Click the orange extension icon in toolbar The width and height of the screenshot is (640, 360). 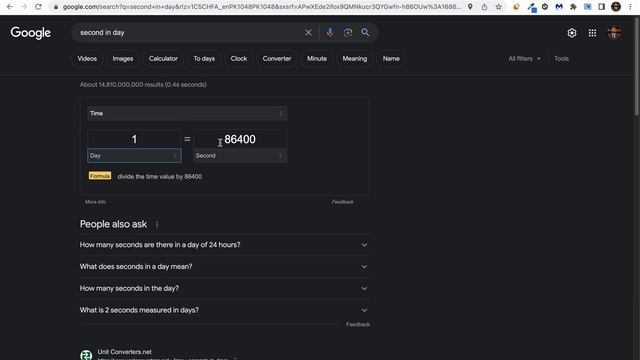click(x=516, y=7)
